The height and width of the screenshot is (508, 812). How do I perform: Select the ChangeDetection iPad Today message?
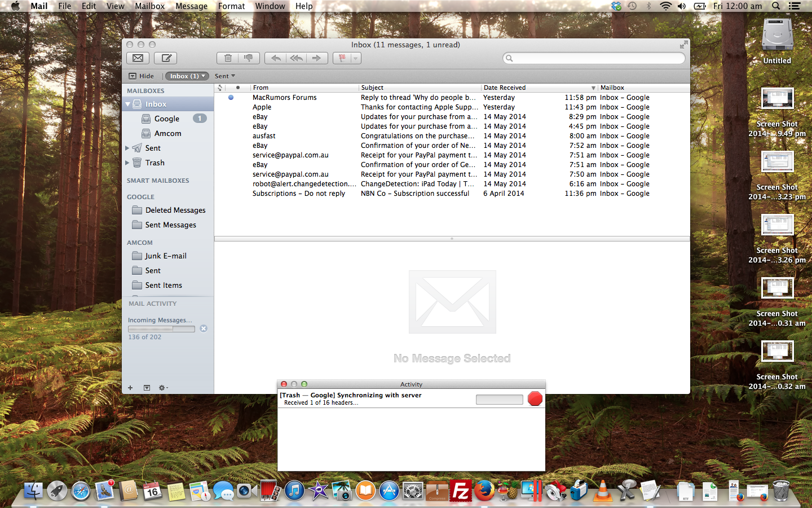coord(452,184)
